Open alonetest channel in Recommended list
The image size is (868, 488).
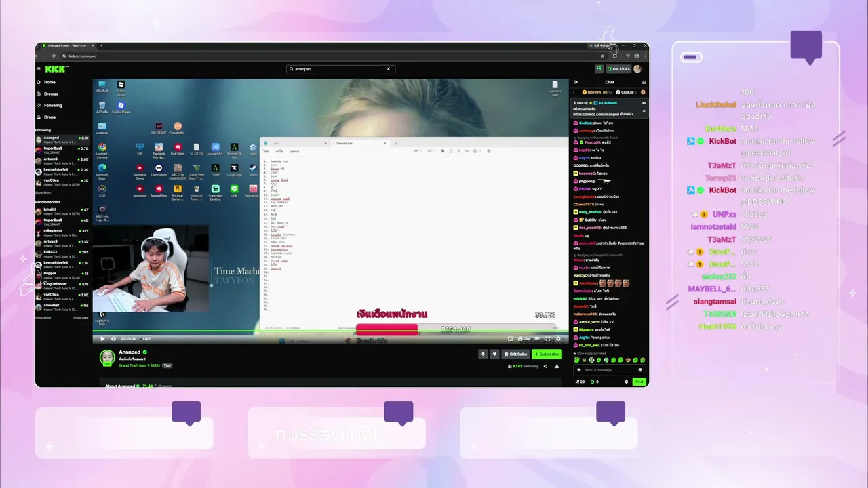point(63,306)
